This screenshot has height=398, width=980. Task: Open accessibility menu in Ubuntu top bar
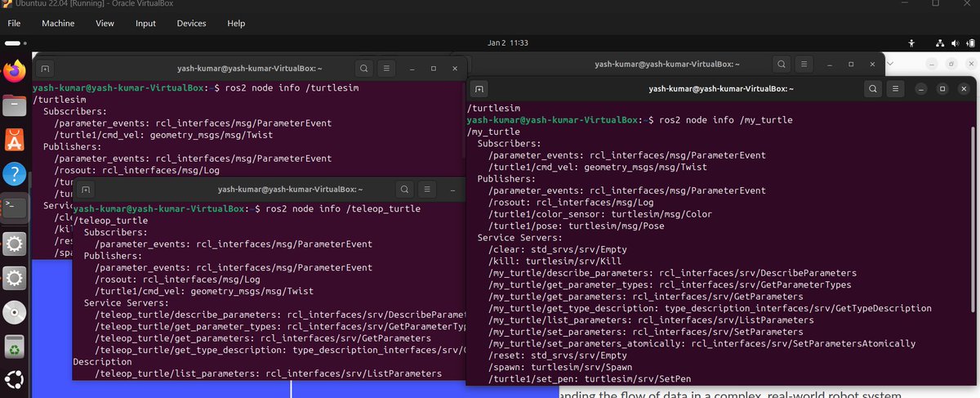912,42
